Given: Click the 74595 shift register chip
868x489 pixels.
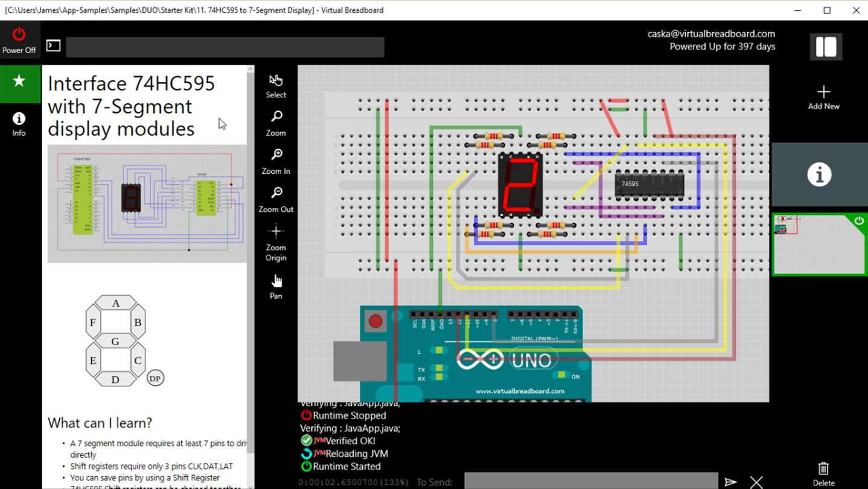Looking at the screenshot, I should [x=649, y=184].
